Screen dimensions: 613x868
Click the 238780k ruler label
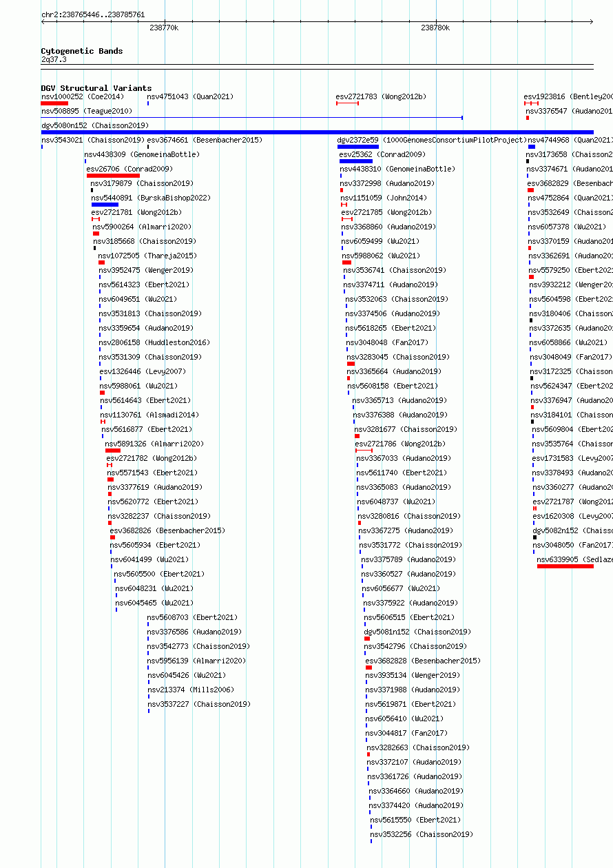435,28
